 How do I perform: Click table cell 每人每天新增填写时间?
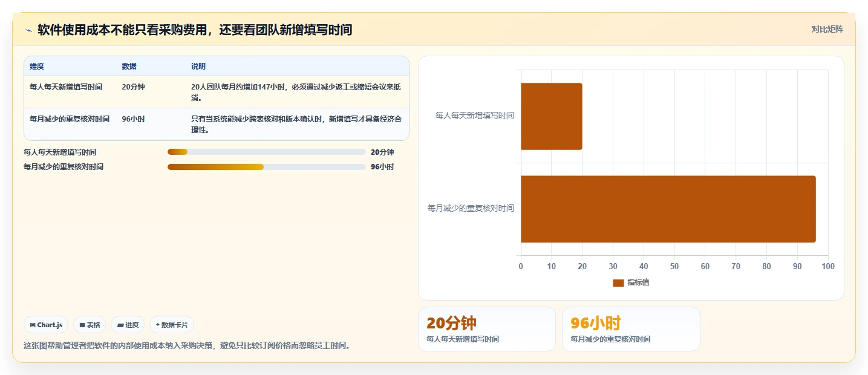click(x=66, y=87)
